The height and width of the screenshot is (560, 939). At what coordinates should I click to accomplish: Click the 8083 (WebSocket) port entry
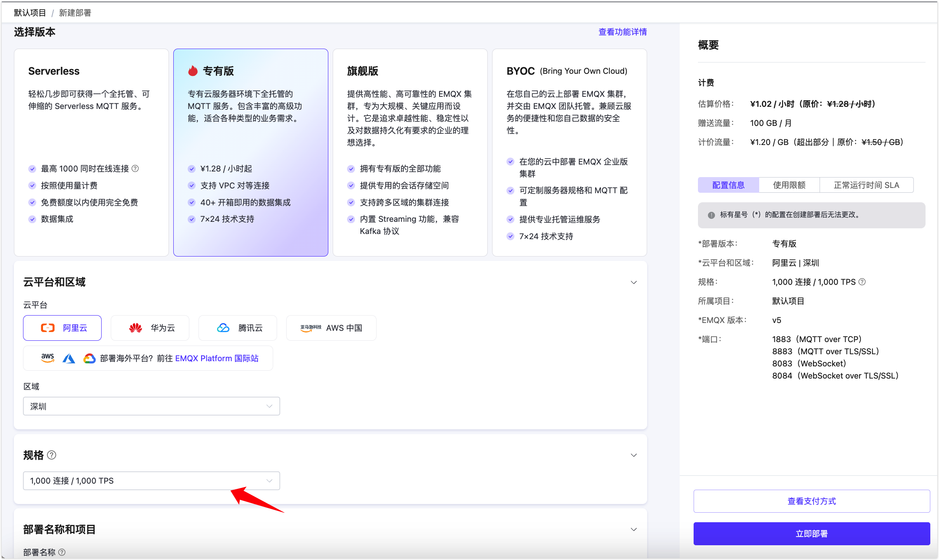pos(809,363)
